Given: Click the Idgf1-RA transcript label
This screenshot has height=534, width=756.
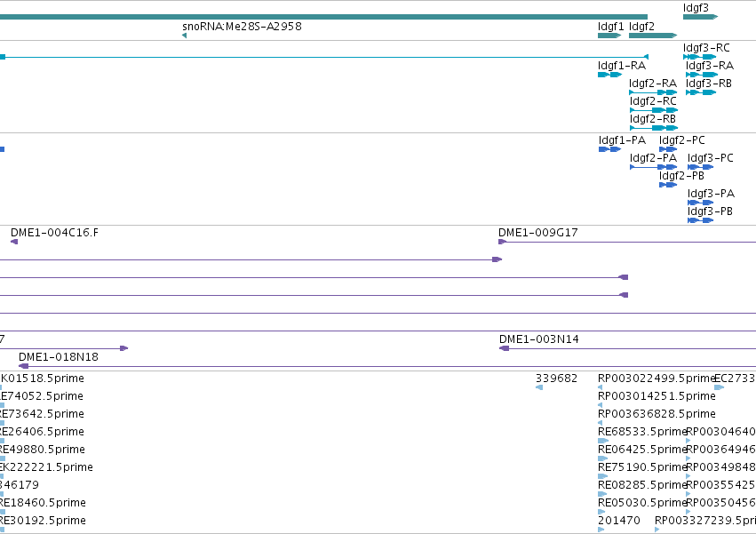Looking at the screenshot, I should point(622,66).
